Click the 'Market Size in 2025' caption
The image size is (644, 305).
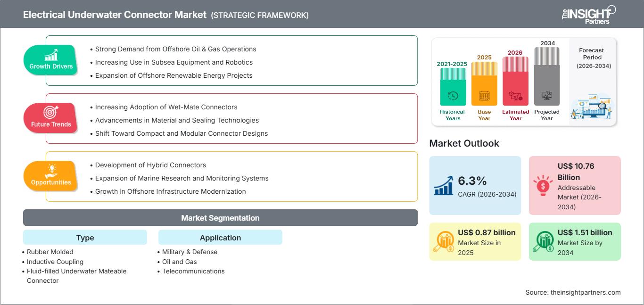coord(479,248)
